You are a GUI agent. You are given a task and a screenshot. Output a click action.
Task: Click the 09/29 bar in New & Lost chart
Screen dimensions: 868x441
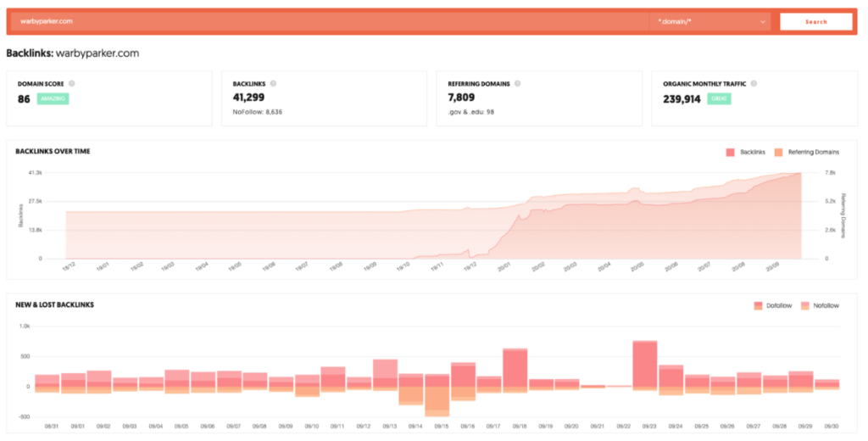click(x=801, y=382)
